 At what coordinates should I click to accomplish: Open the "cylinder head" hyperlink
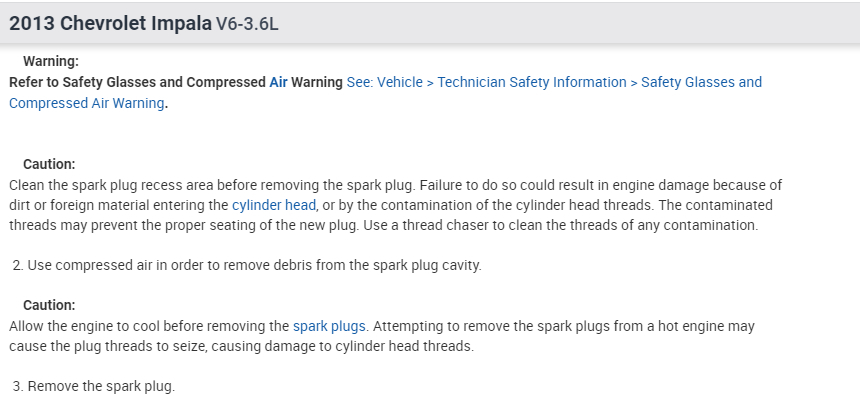274,205
